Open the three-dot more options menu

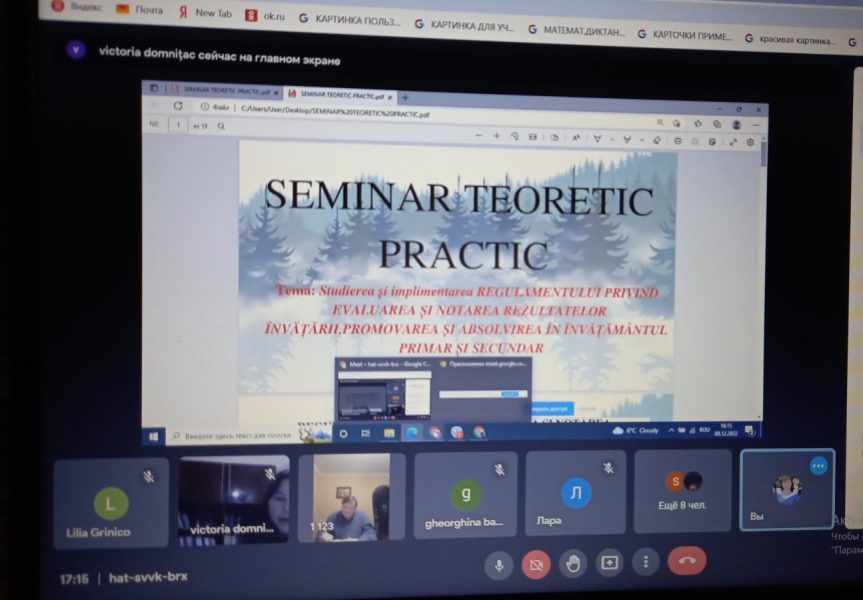646,561
